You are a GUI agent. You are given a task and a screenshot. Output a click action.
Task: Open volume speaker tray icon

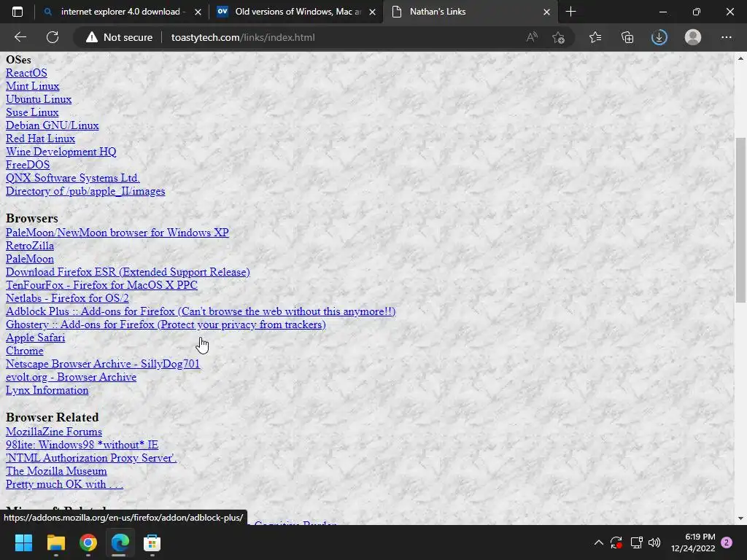(654, 542)
